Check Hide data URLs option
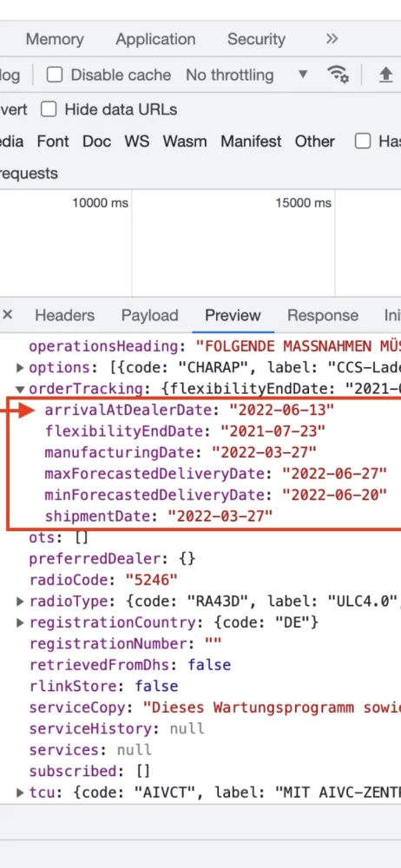Screen dimensions: 401x868 click(49, 109)
